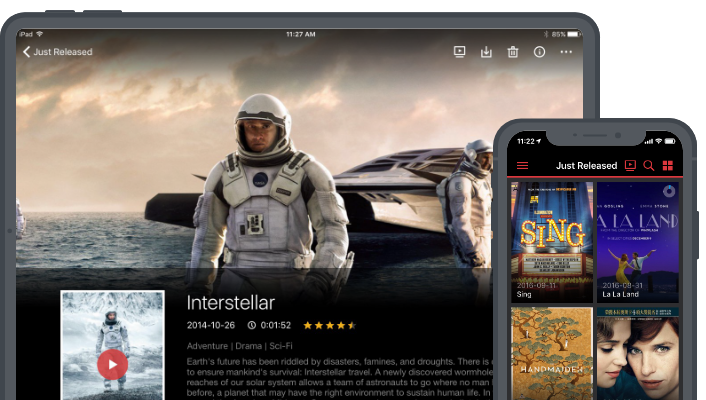Tap the watched badge on La La Land poster

pos(668,191)
